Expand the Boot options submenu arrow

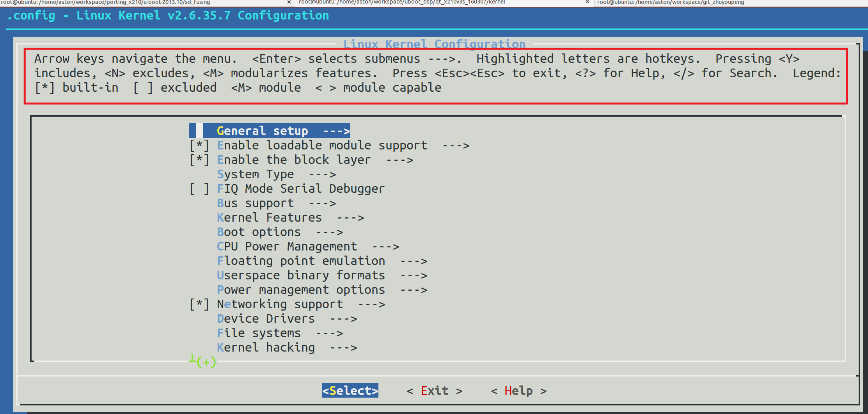[329, 232]
